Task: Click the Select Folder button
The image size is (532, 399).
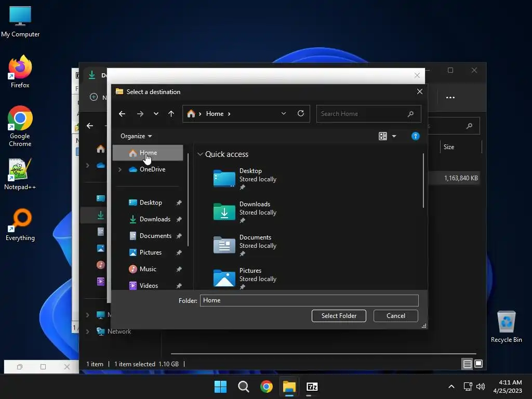Action: coord(339,316)
